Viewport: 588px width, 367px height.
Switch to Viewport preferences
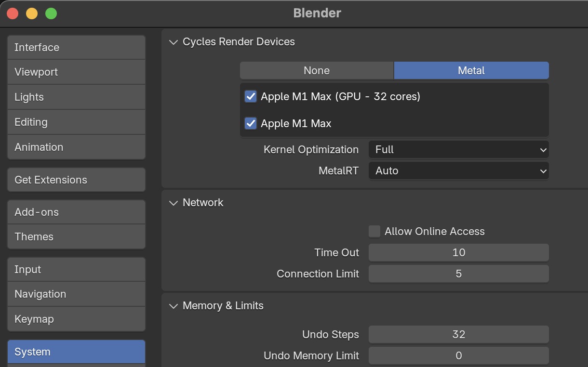[76, 72]
